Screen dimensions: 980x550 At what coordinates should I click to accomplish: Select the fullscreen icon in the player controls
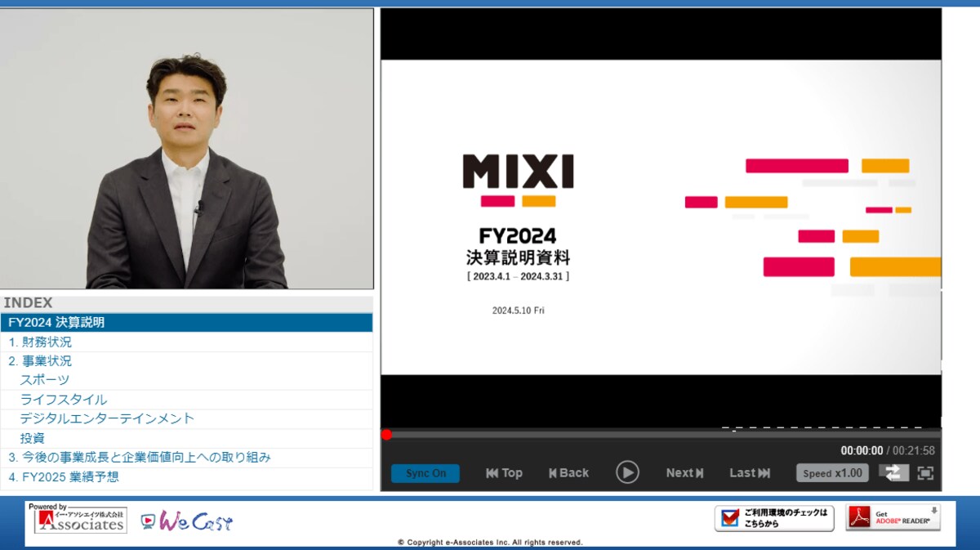(926, 472)
